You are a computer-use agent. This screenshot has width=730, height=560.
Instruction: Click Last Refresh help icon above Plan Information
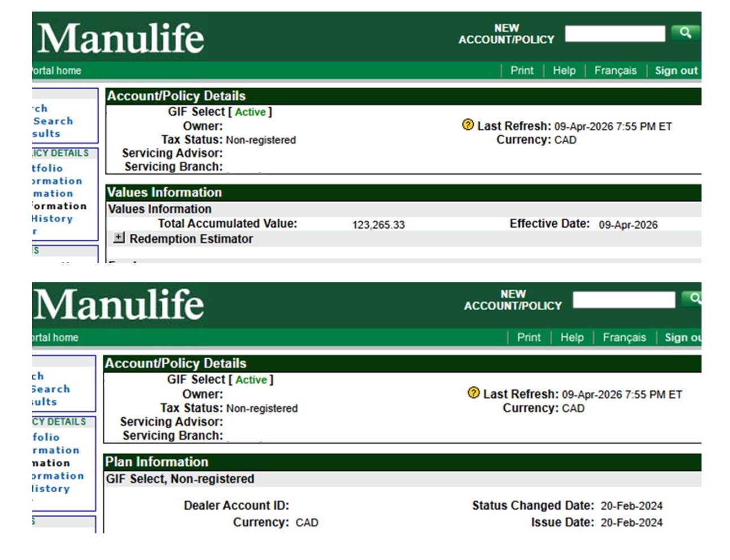pyautogui.click(x=474, y=393)
